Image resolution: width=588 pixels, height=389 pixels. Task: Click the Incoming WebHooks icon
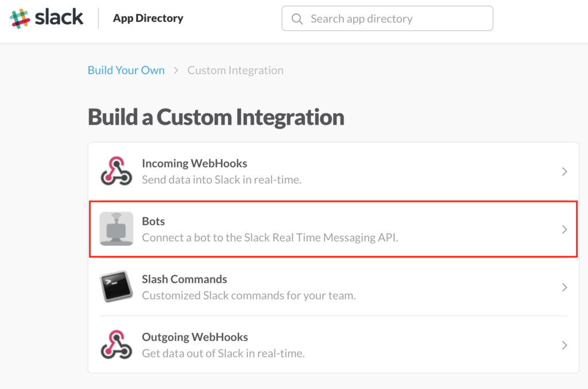pyautogui.click(x=116, y=171)
